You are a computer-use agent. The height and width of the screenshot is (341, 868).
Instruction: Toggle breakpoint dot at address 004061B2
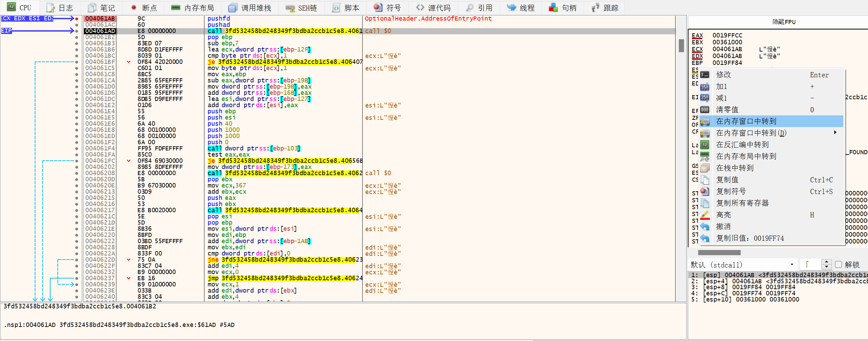click(x=77, y=37)
